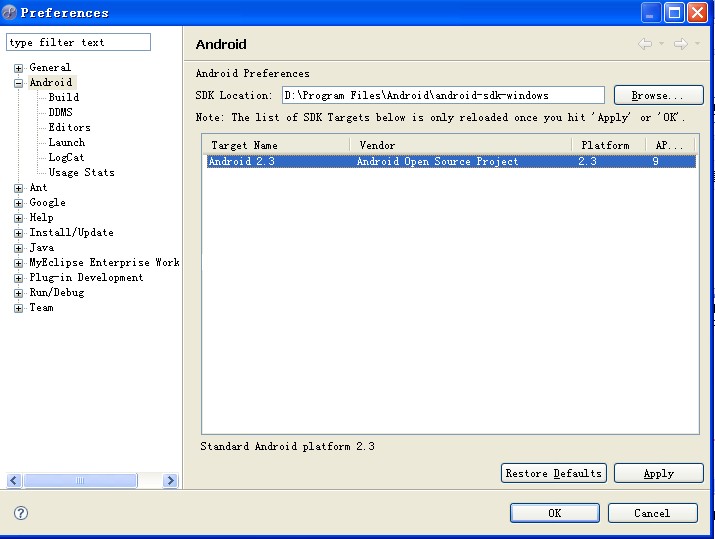
Task: Select the General preferences category
Action: (x=50, y=67)
